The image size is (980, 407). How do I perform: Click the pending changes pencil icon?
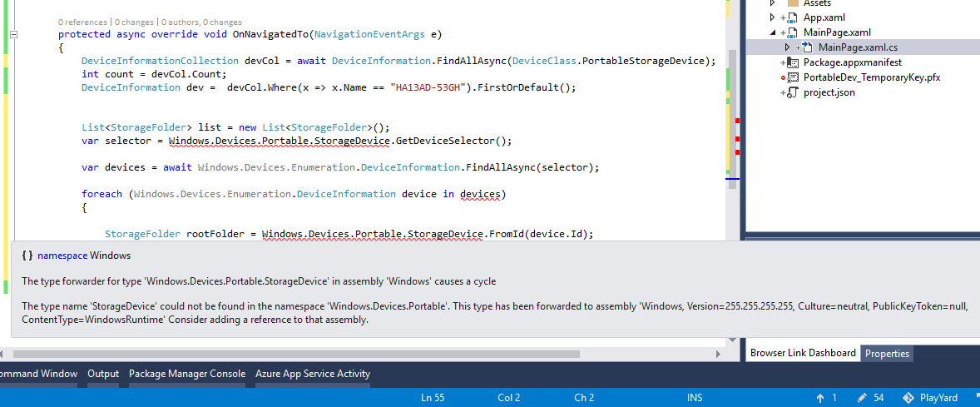(862, 398)
